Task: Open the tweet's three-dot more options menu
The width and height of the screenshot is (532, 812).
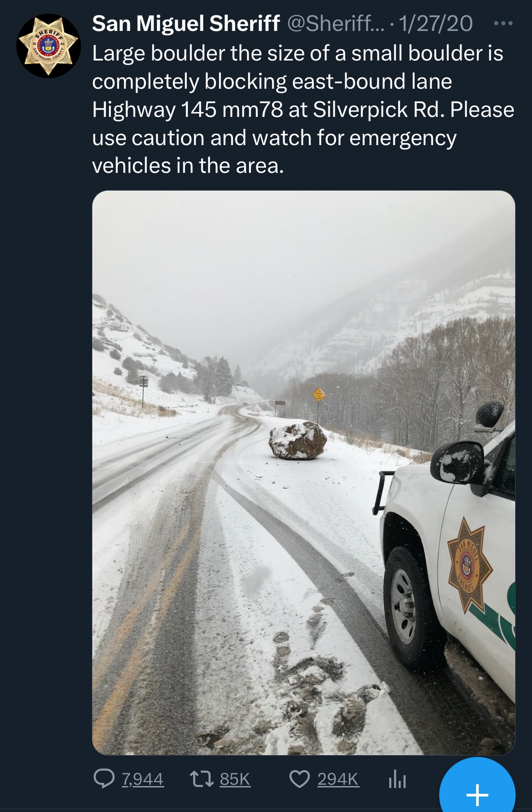Action: pos(503,24)
